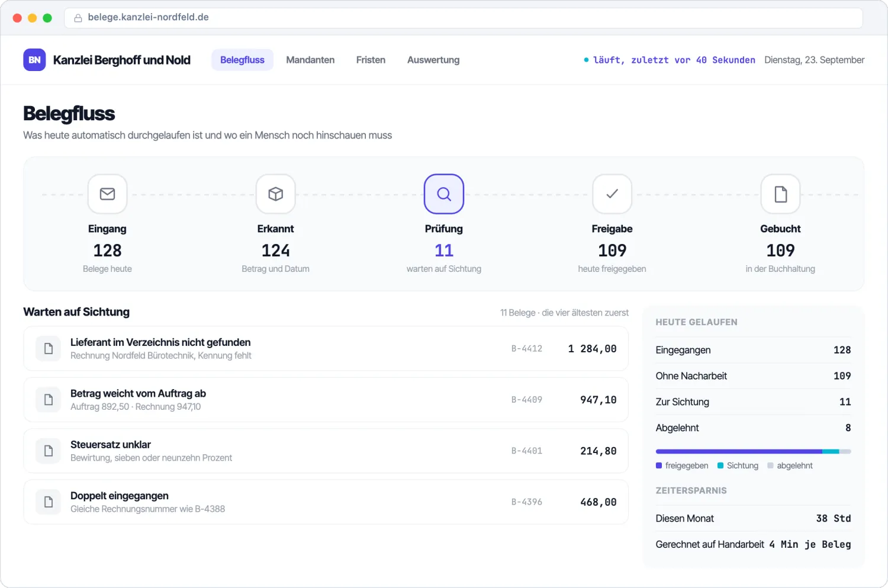Open the Auswertung tab
This screenshot has height=588, width=888.
click(x=433, y=60)
